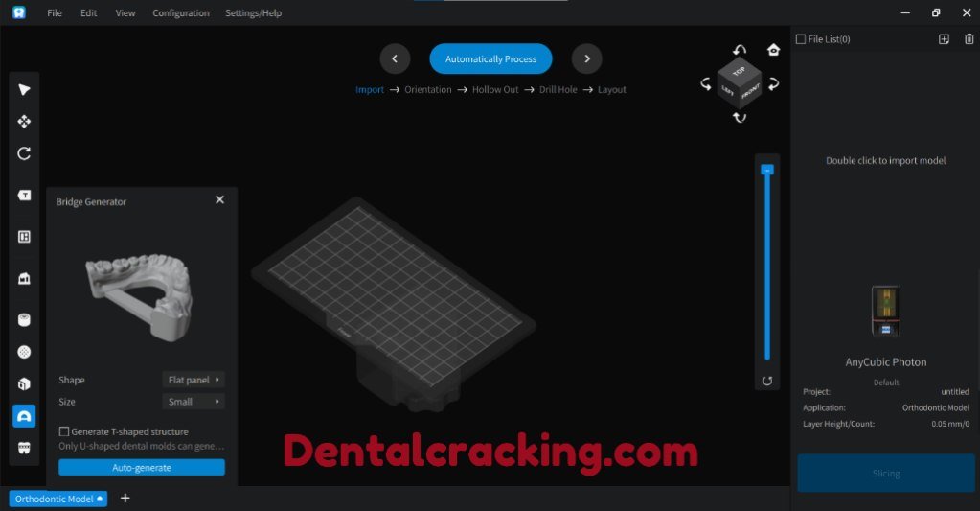Click the vertical layer slider handle
This screenshot has width=980, height=511.
tap(766, 169)
